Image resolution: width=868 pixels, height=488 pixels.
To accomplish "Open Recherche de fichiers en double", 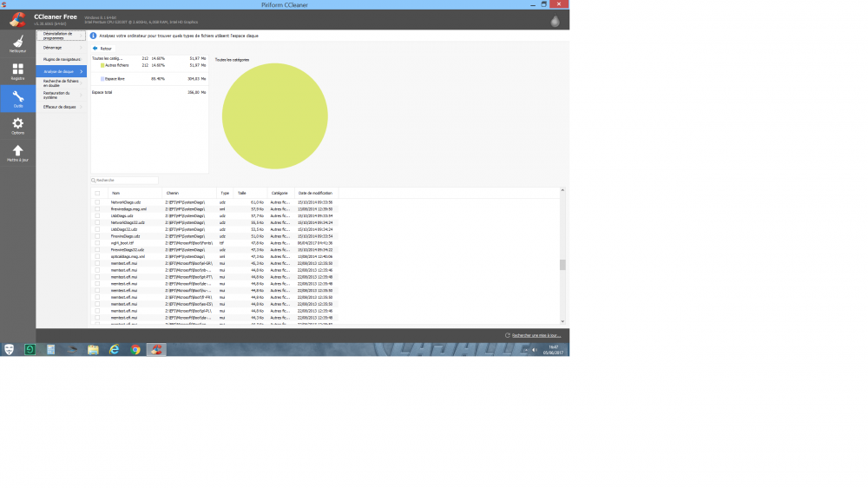I will pyautogui.click(x=61, y=83).
